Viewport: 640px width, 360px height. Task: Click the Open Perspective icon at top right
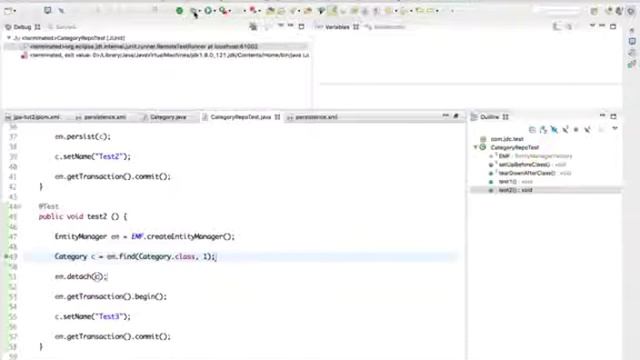(x=594, y=11)
